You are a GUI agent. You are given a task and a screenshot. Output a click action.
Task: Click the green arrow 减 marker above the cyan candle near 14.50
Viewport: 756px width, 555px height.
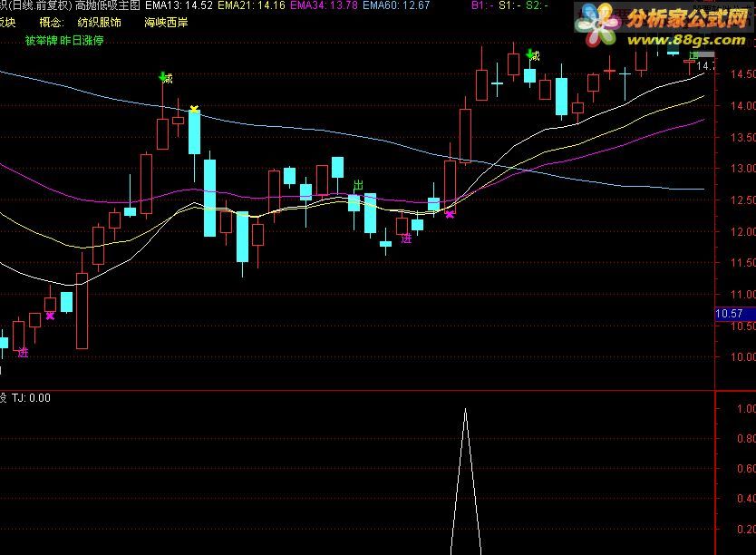point(533,55)
